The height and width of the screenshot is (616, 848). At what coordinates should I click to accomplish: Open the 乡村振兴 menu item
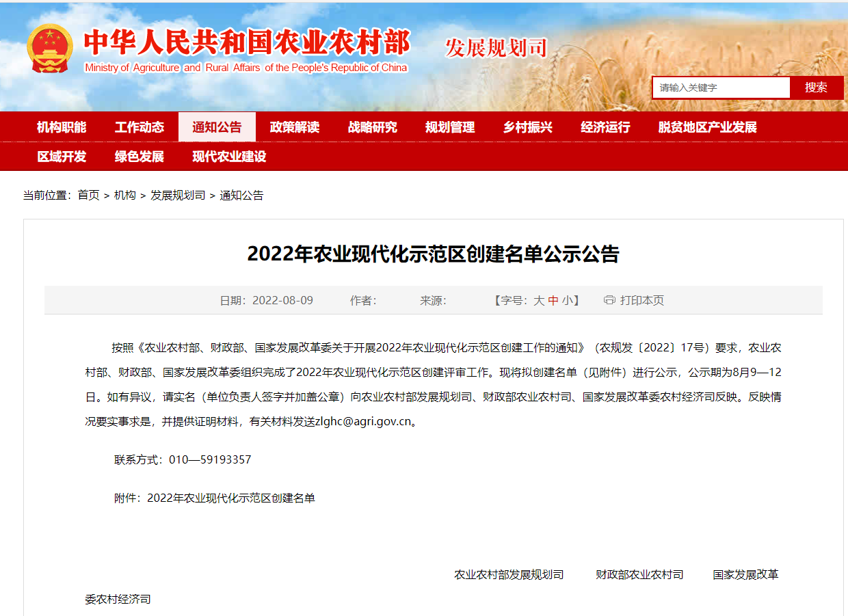pos(527,127)
